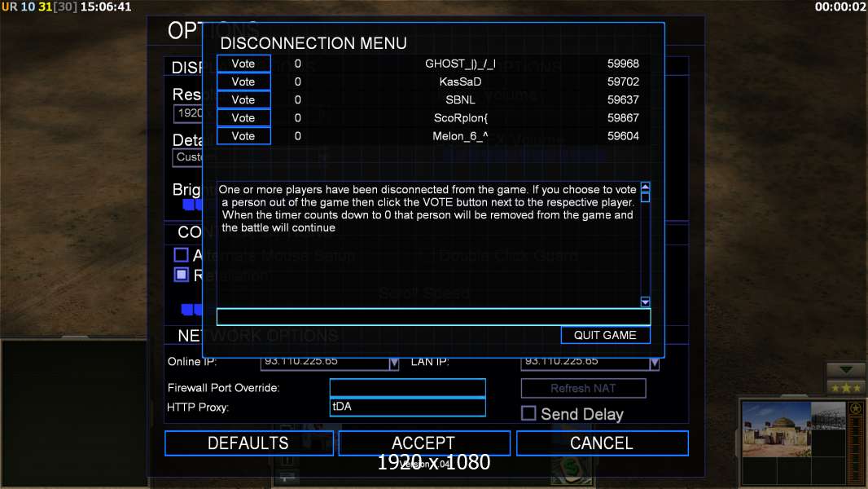868x489 pixels.
Task: Click the value 59637 in SBNL's row
Action: point(623,99)
